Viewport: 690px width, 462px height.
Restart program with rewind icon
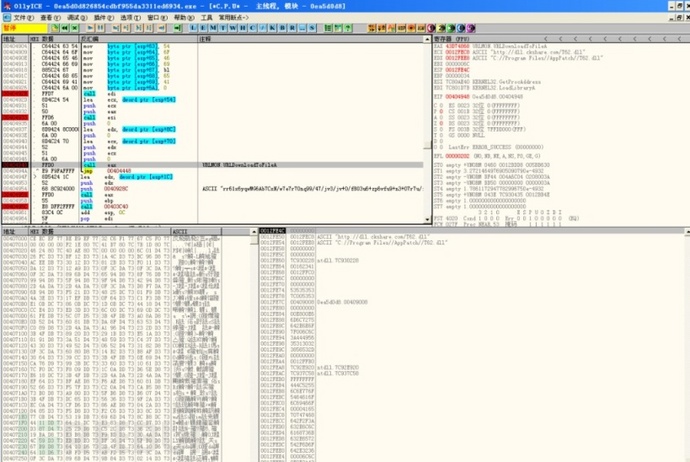[65, 28]
